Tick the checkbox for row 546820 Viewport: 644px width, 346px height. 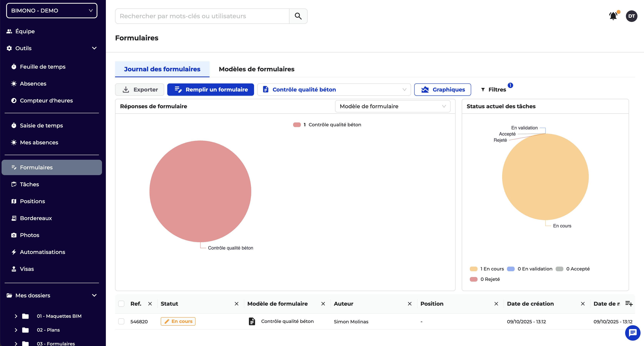point(121,321)
